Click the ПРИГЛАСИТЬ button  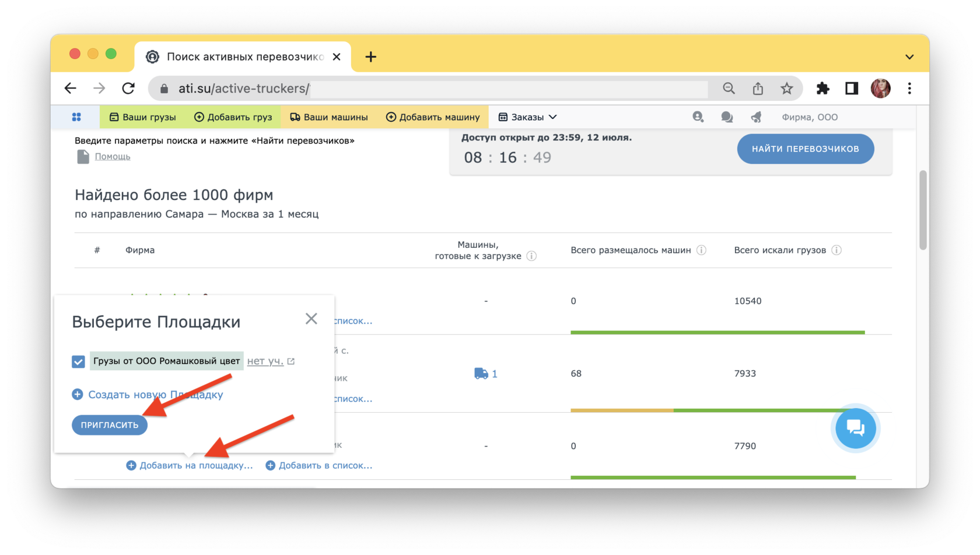pos(110,425)
